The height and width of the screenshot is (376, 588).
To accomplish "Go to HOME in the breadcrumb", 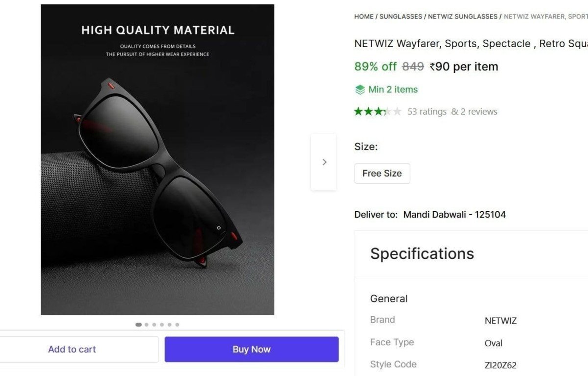I will tap(364, 17).
